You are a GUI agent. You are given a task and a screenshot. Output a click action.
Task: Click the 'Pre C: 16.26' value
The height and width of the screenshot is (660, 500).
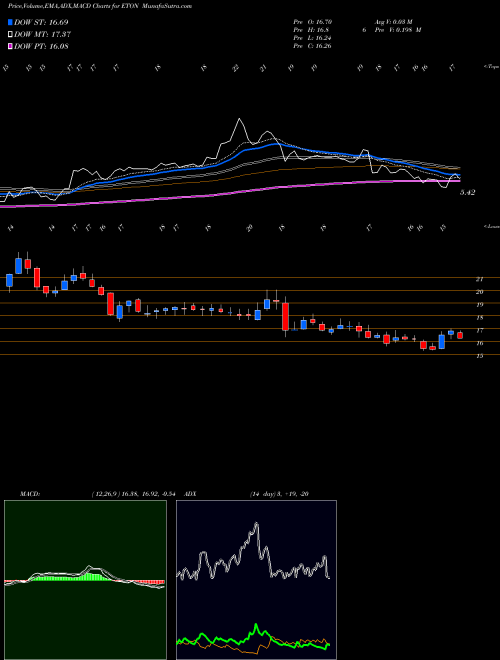coord(313,46)
